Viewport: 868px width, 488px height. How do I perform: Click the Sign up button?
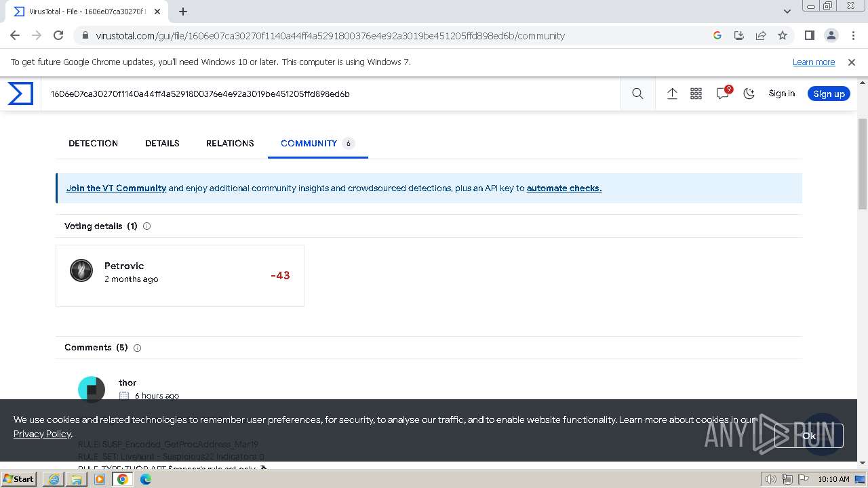click(x=829, y=94)
